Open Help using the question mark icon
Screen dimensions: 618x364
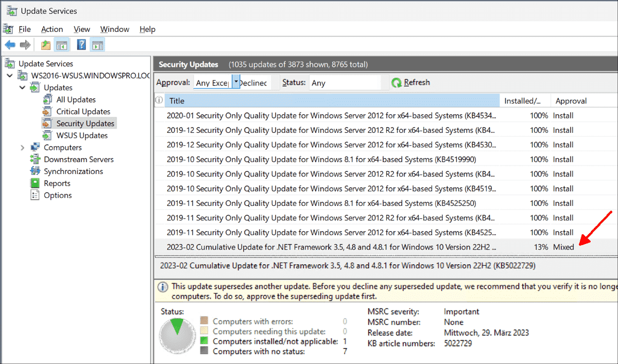point(81,45)
